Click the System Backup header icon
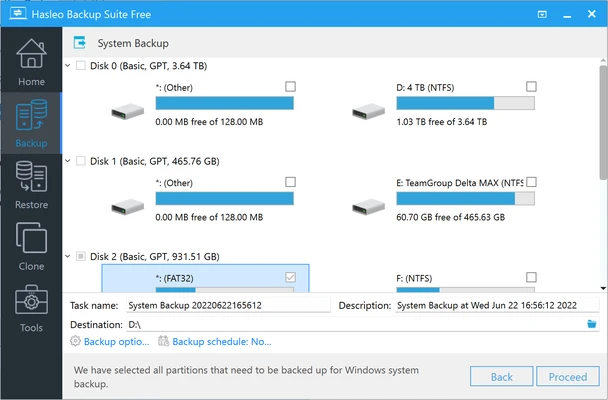This screenshot has height=400, width=608. (80, 43)
